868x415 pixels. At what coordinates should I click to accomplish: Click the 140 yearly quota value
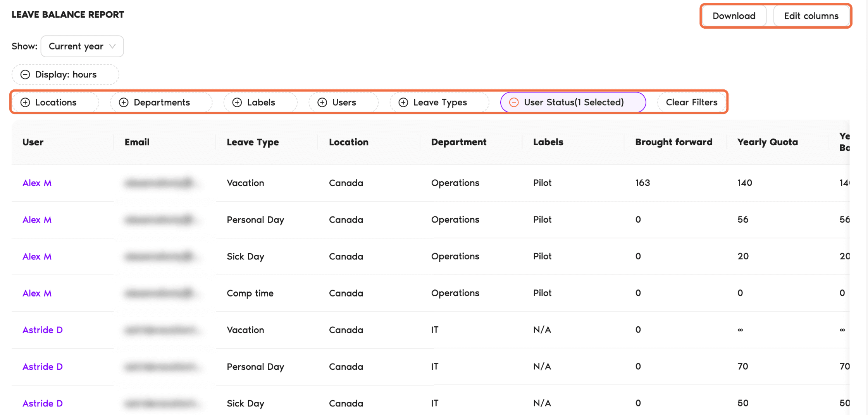[745, 183]
